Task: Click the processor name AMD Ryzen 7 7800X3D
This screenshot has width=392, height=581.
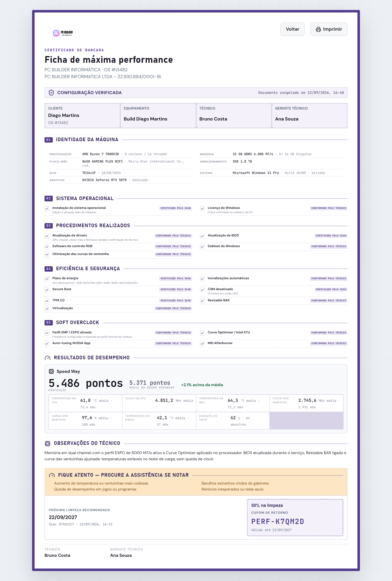Action: (x=100, y=154)
